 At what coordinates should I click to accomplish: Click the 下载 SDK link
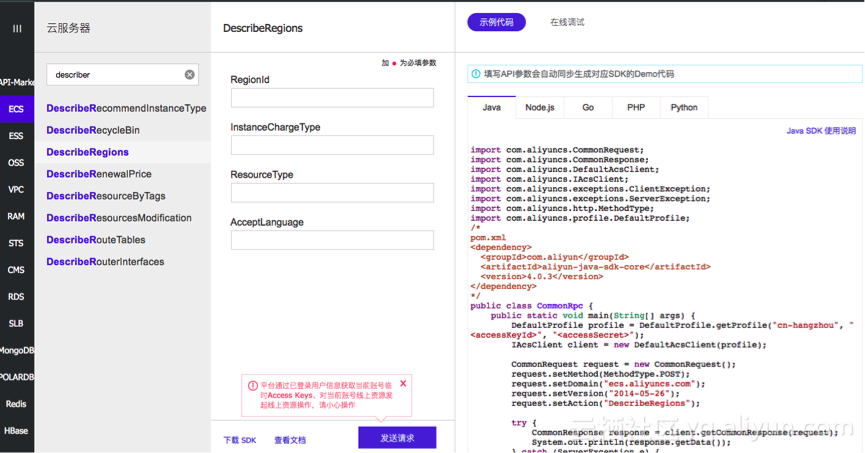tap(240, 440)
